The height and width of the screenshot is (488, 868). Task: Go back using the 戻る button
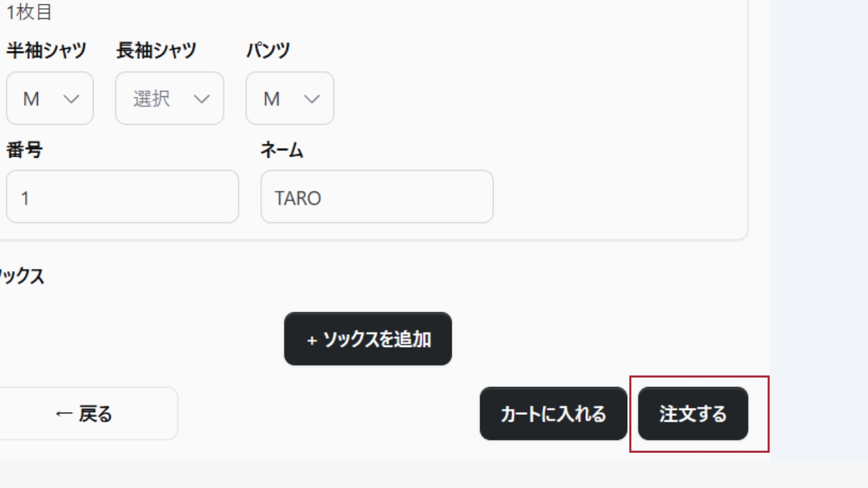point(85,414)
